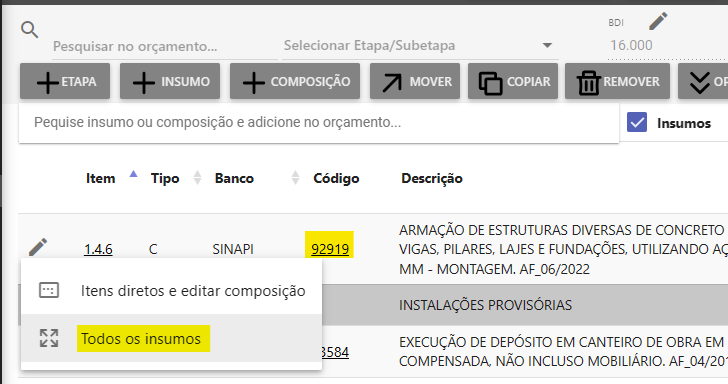
Task: Sort table by Item column arrow
Action: click(133, 174)
